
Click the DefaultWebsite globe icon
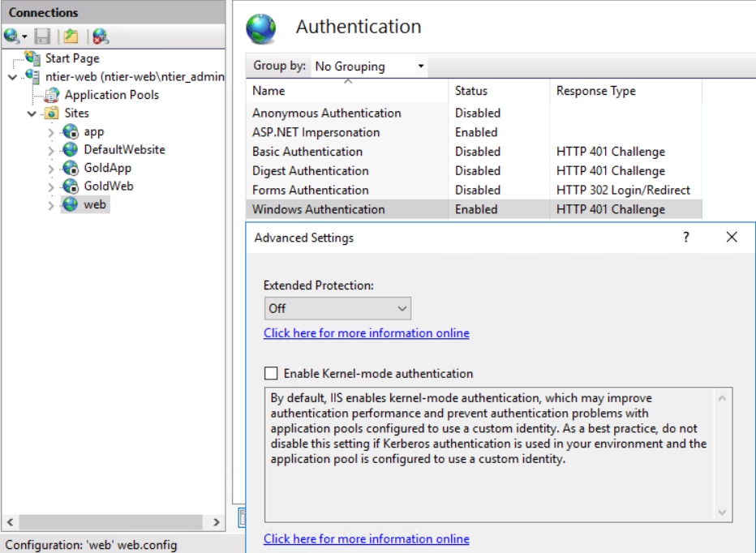[x=71, y=150]
